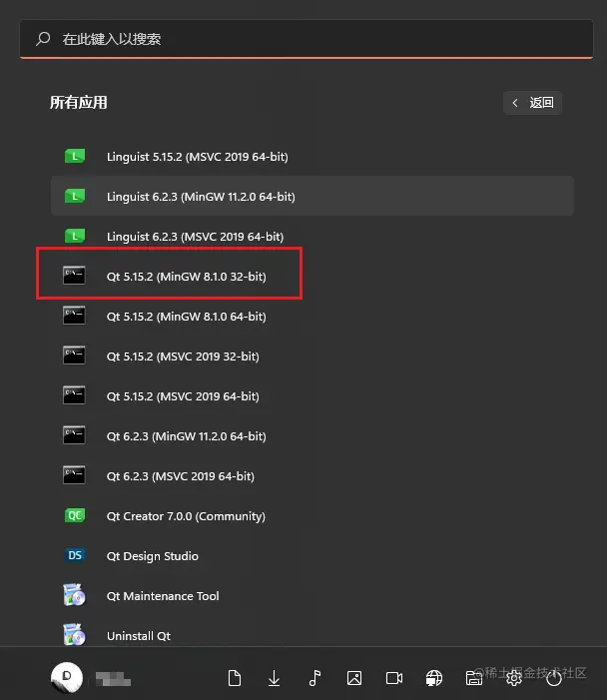Launch Qt Creator 7.0.0 (Community)
607x700 pixels.
pos(311,515)
